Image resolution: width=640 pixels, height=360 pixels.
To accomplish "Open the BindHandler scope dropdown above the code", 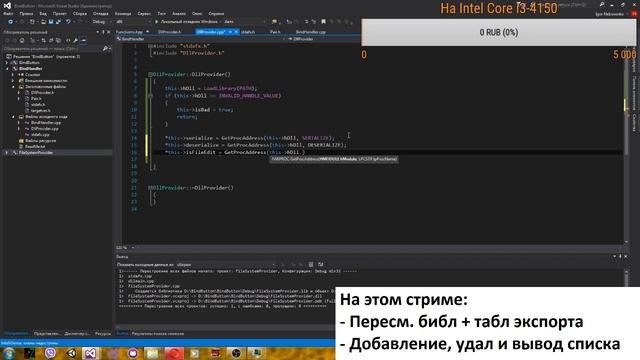I will pos(200,39).
